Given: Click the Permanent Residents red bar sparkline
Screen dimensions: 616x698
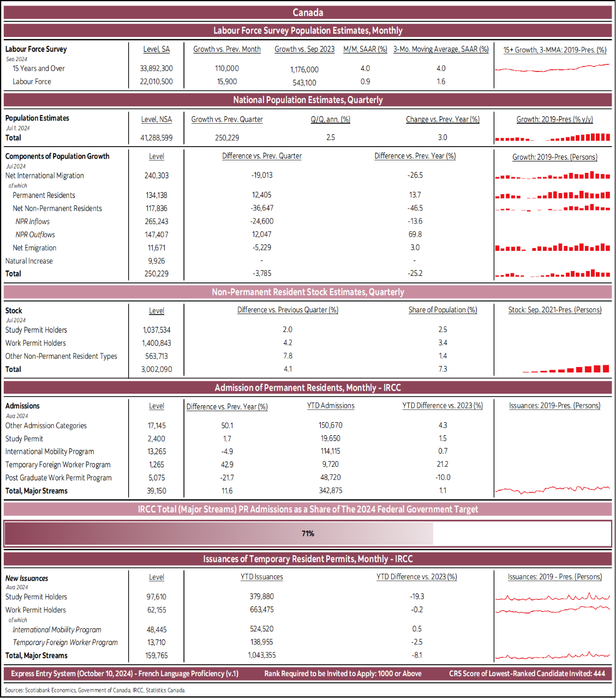Looking at the screenshot, I should pos(553,195).
